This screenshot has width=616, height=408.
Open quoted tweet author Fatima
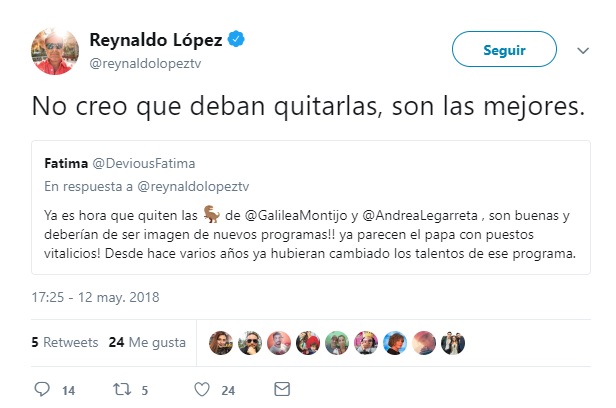click(x=66, y=162)
